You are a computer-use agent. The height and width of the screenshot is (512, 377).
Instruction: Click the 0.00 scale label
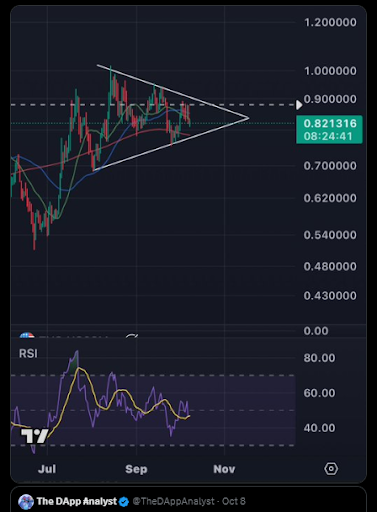pos(316,331)
